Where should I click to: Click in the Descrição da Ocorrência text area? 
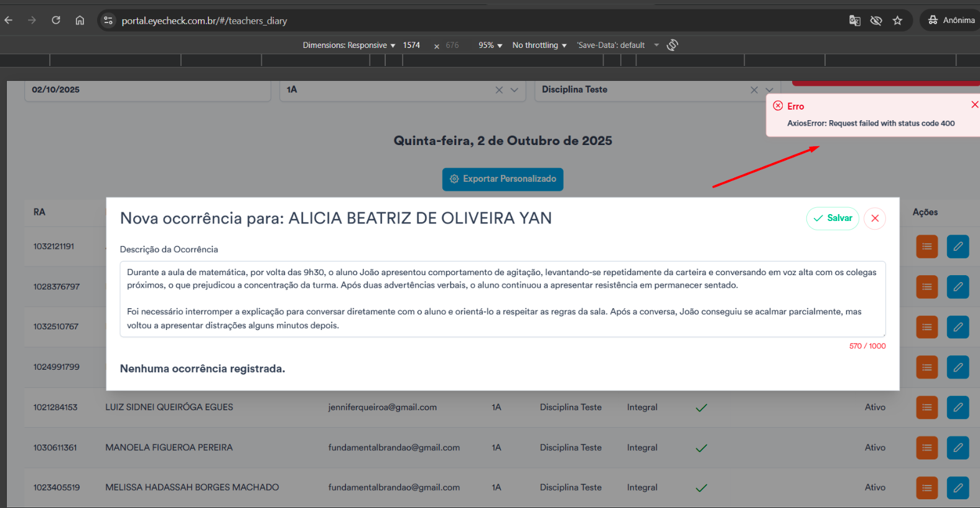(502, 299)
